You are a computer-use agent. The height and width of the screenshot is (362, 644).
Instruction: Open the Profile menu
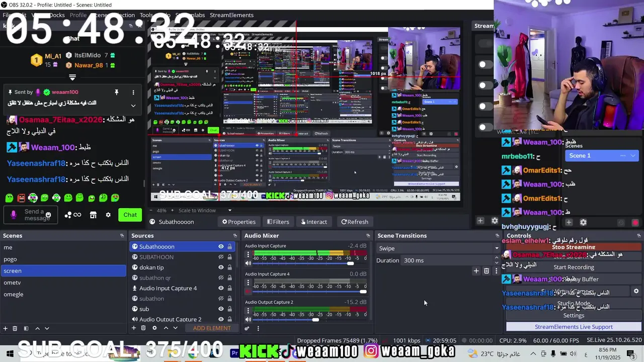(78, 15)
